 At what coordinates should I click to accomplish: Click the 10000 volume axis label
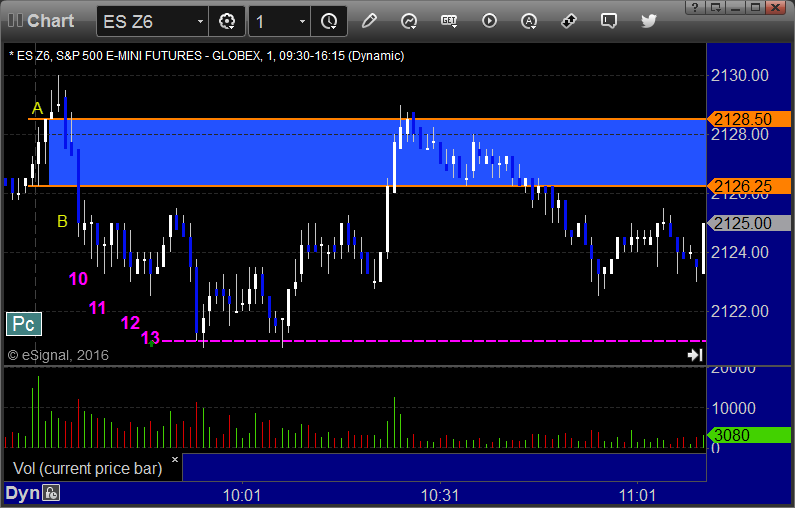tap(734, 408)
